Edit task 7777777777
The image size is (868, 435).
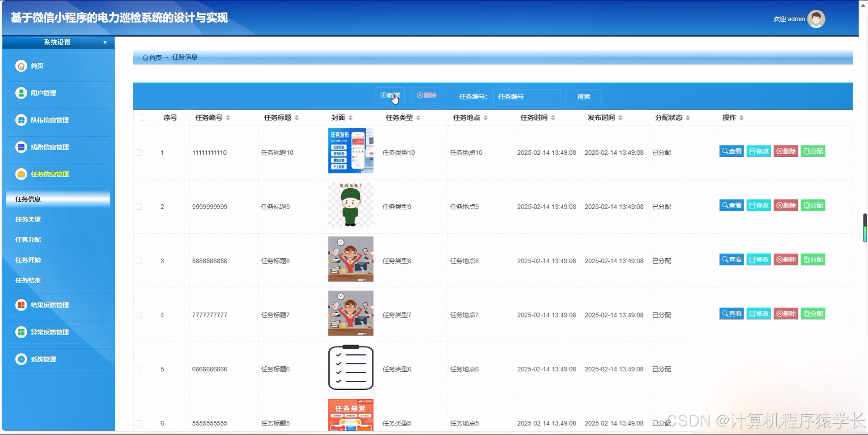(759, 314)
